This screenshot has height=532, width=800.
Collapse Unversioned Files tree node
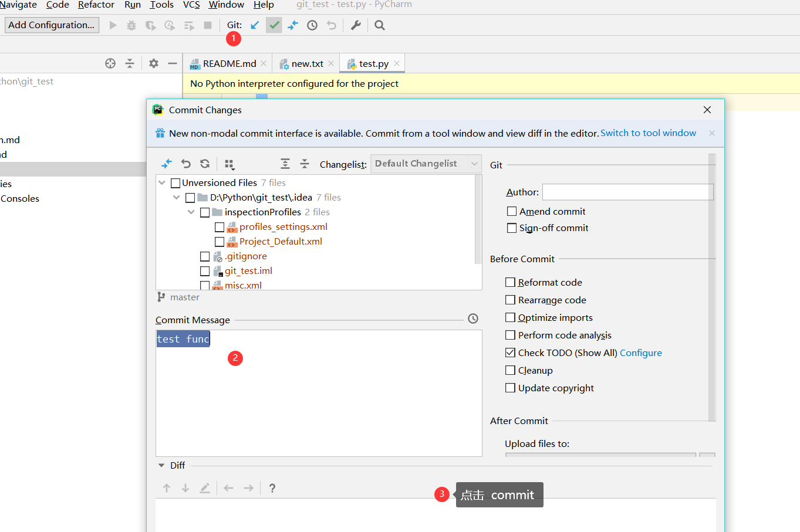162,183
